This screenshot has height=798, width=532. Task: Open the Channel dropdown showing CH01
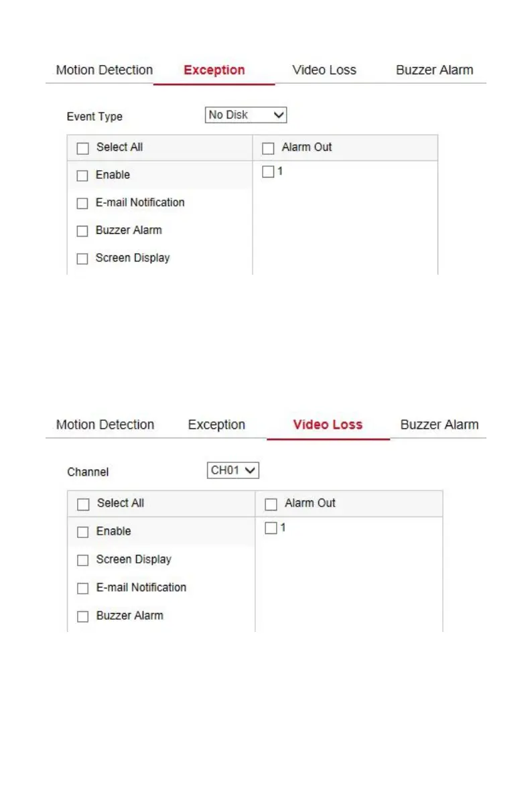[232, 470]
